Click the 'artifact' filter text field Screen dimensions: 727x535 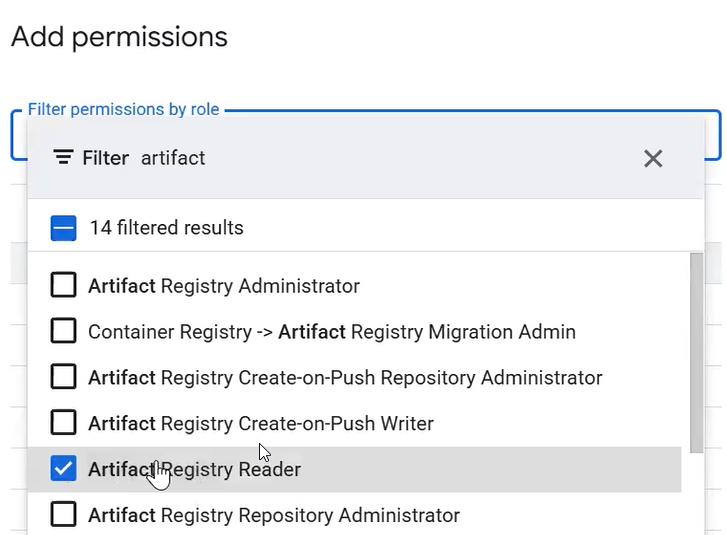(380, 158)
